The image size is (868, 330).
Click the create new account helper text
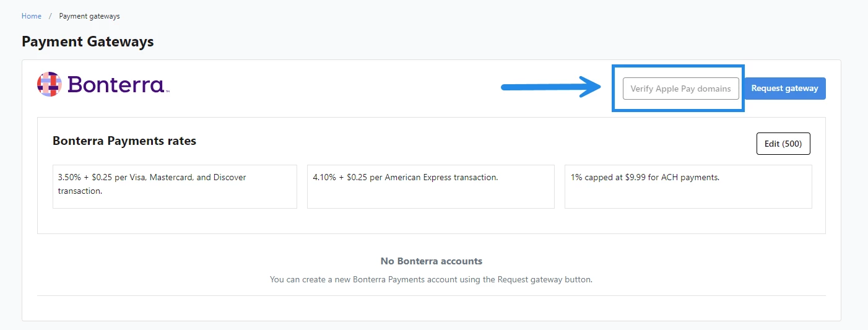click(x=432, y=279)
